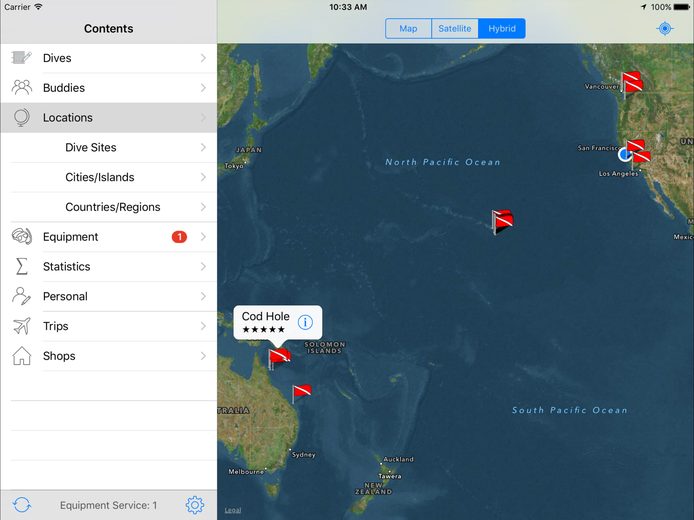This screenshot has width=694, height=520.
Task: Tap the red Equipment badge
Action: point(179,237)
